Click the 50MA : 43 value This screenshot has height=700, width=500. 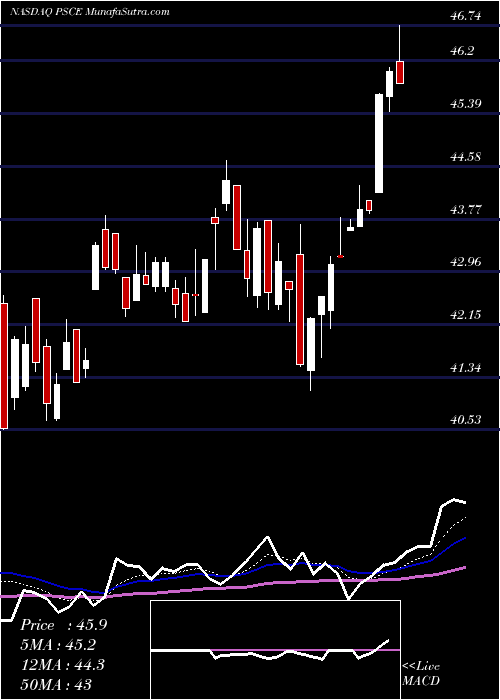click(x=56, y=684)
